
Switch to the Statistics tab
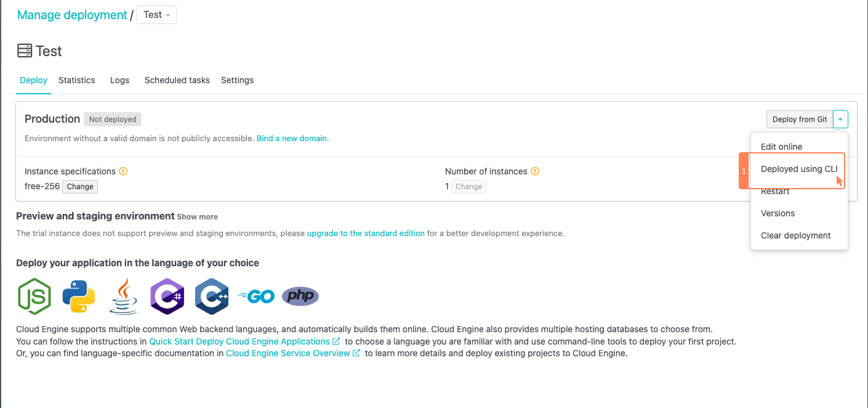click(76, 80)
